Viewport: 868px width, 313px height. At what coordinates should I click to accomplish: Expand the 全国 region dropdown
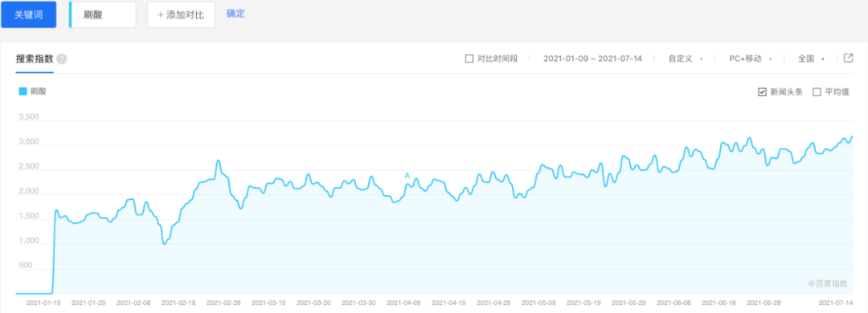[x=811, y=59]
